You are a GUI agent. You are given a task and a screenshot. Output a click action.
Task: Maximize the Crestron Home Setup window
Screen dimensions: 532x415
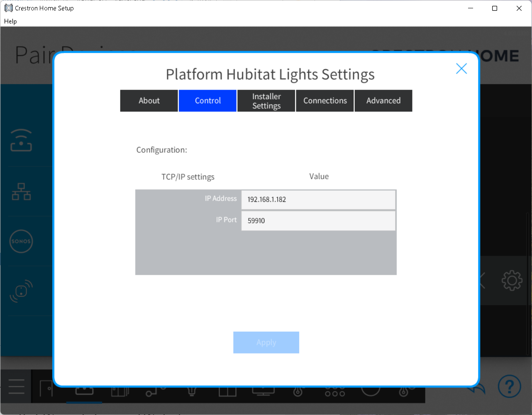495,8
